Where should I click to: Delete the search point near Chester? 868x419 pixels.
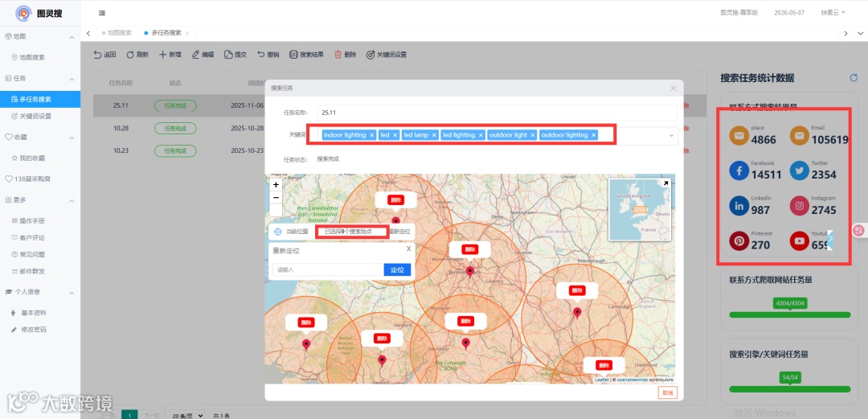395,199
